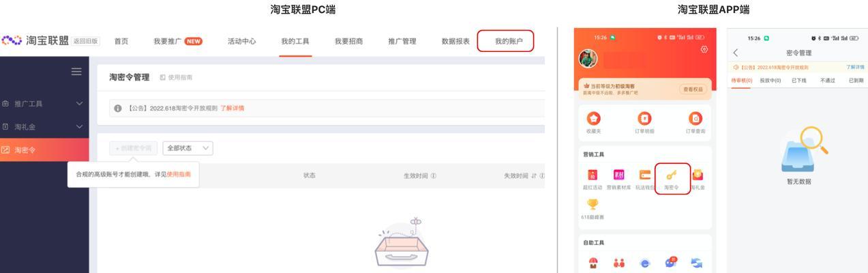
Task: Collapse the sidebar with hamburger menu icon
Action: [x=76, y=72]
